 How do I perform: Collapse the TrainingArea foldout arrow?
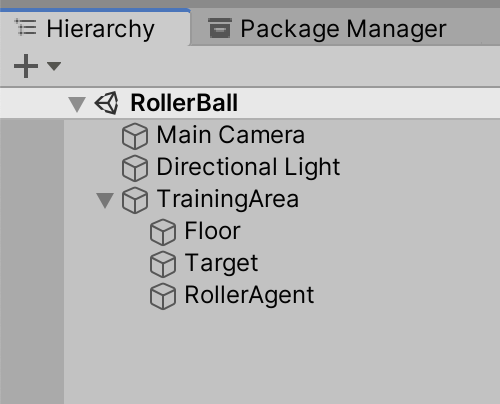point(105,200)
